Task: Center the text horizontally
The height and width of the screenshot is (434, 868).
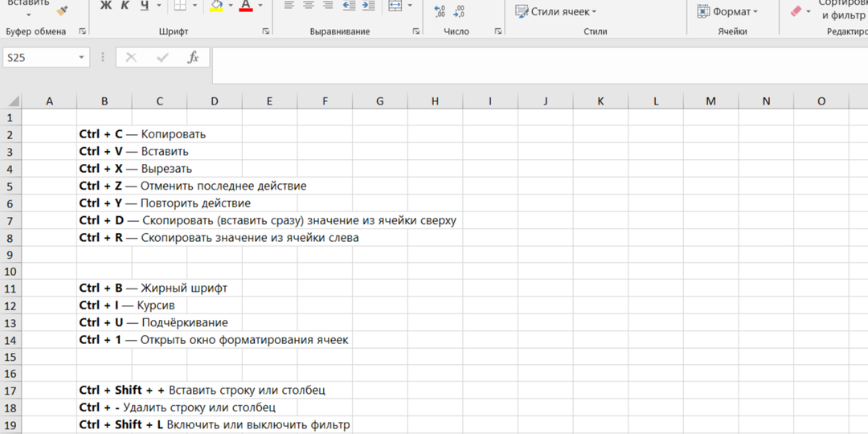Action: pos(309,5)
